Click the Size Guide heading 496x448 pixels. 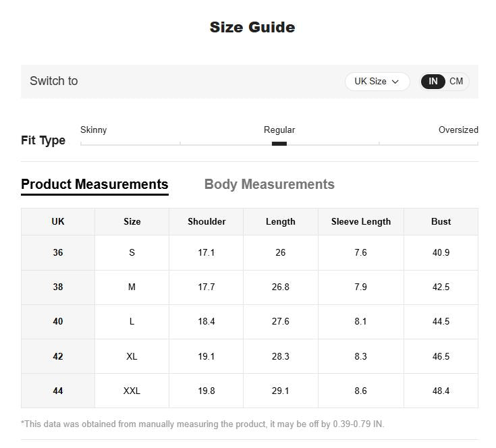[252, 27]
